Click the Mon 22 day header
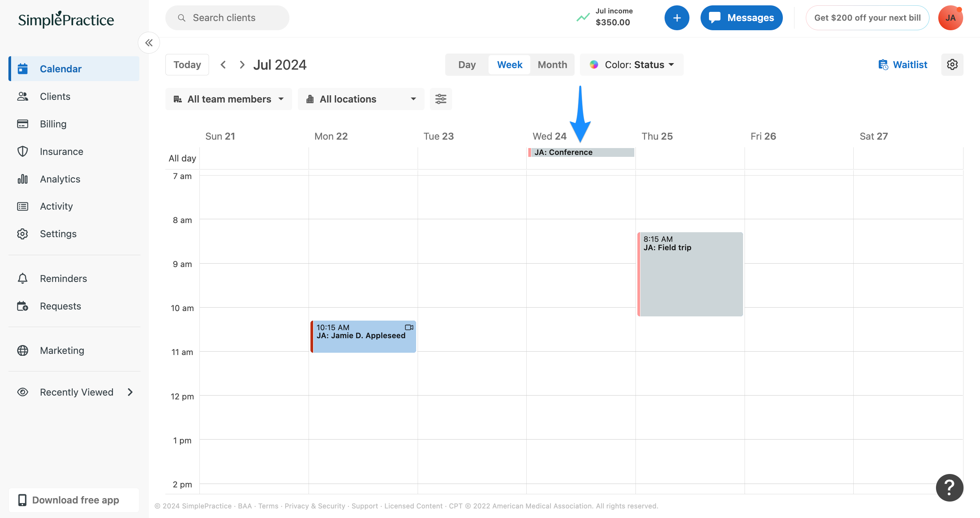The height and width of the screenshot is (518, 980). pos(331,136)
